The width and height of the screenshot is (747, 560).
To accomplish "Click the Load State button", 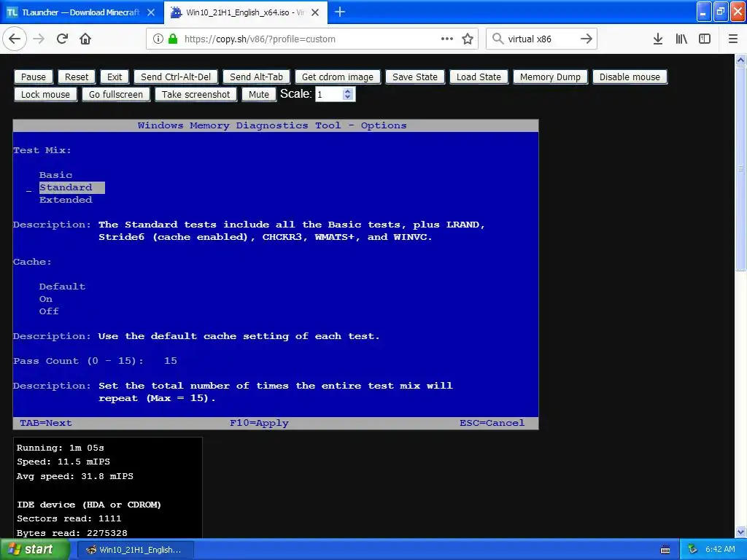I will tap(479, 77).
